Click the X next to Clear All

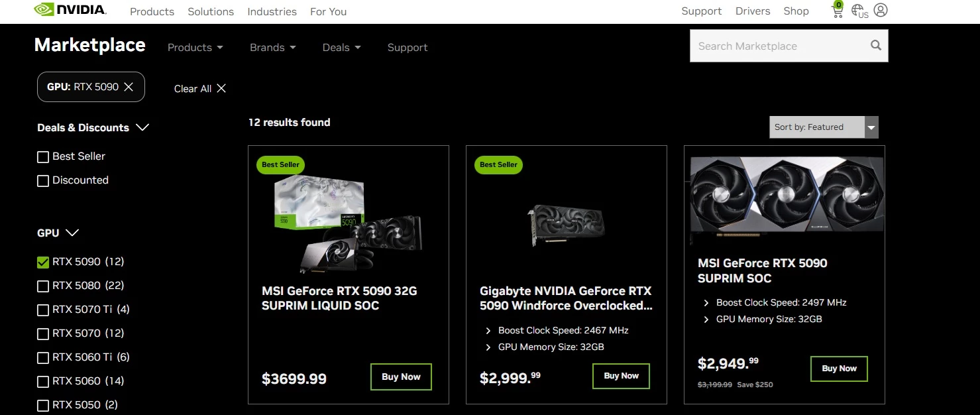pos(221,88)
